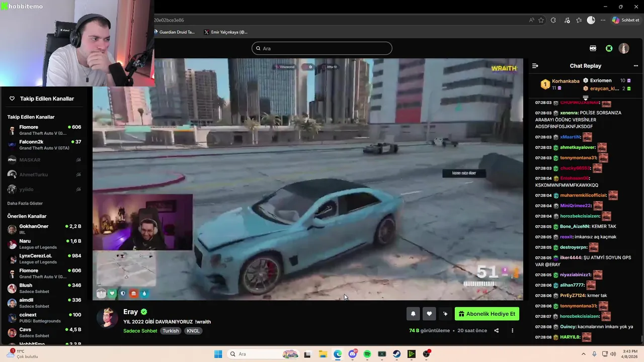Open Task View from the taskbar
The width and height of the screenshot is (644, 362).
click(x=307, y=354)
